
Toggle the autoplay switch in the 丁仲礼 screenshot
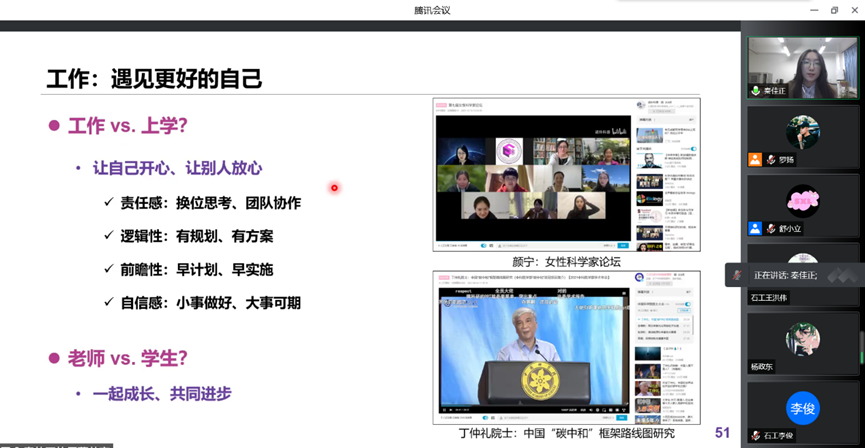pos(688,306)
